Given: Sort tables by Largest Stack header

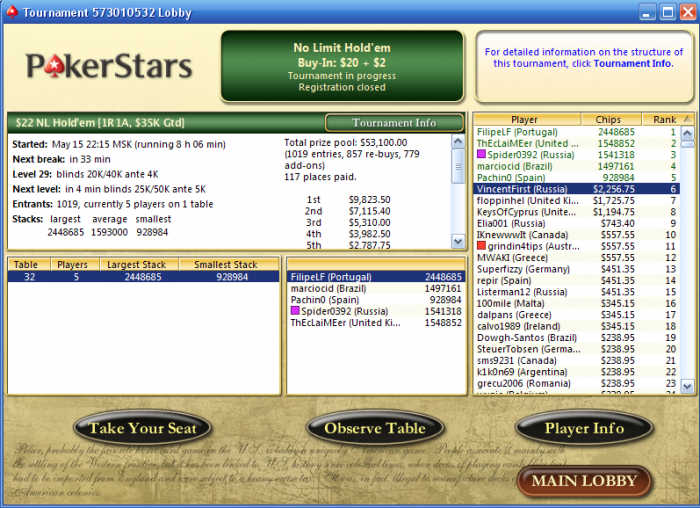Looking at the screenshot, I should coord(139,264).
